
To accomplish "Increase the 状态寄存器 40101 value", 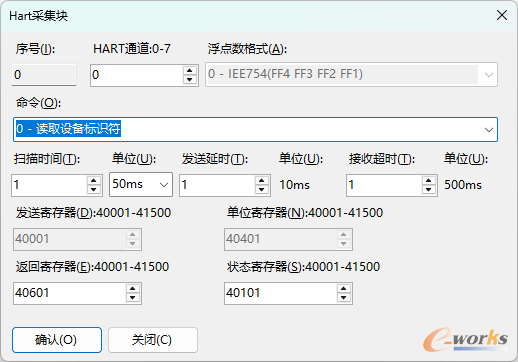I will tap(344, 288).
